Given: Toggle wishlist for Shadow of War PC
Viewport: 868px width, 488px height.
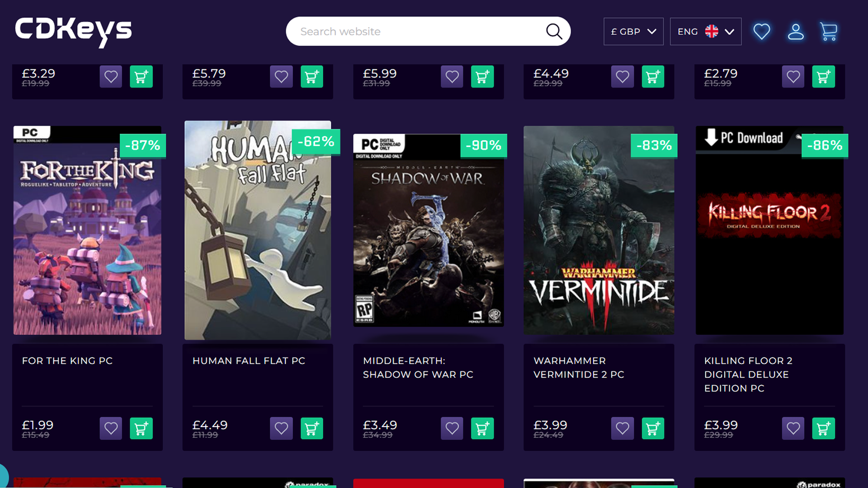Looking at the screenshot, I should click(x=453, y=428).
